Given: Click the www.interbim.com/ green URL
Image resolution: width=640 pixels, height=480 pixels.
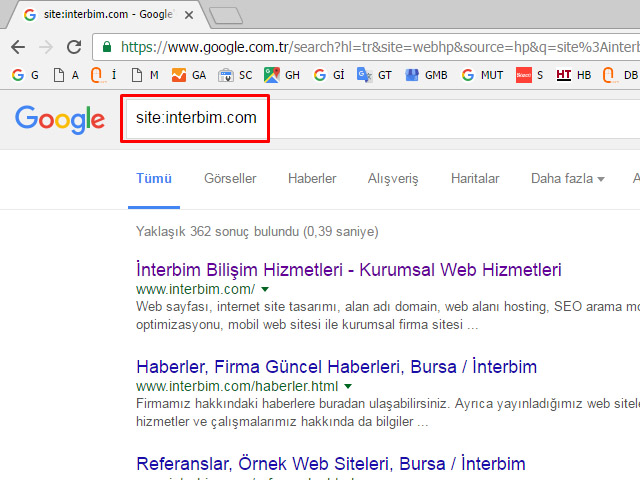Looking at the screenshot, I should pos(196,289).
